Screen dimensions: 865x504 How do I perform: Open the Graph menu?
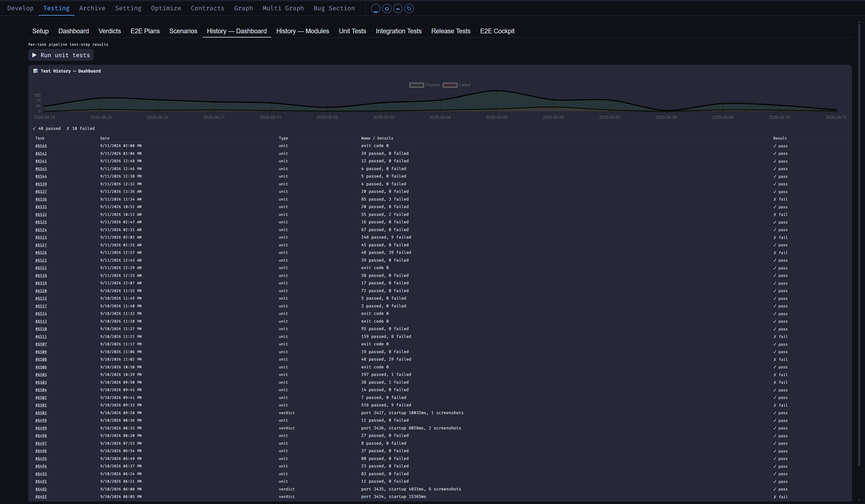[243, 8]
